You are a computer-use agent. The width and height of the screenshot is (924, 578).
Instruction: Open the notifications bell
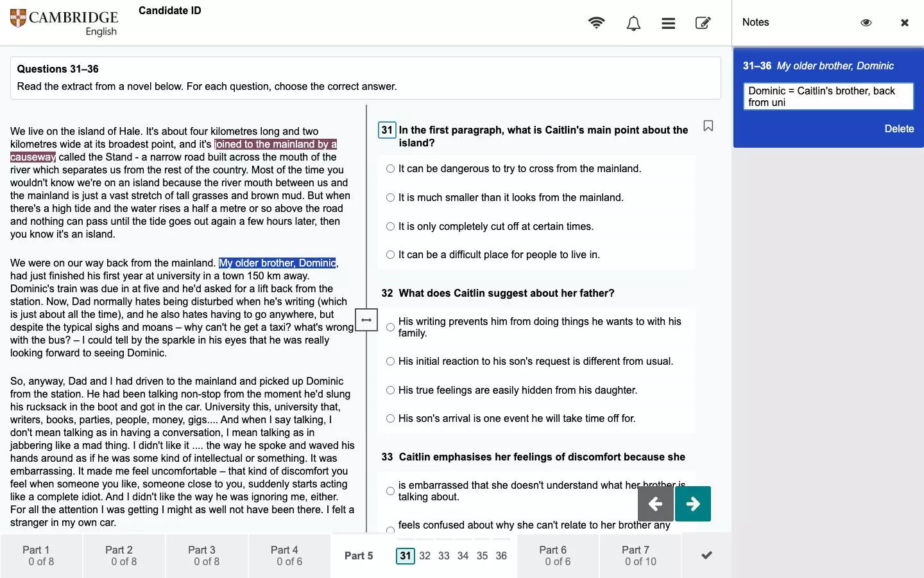click(633, 24)
